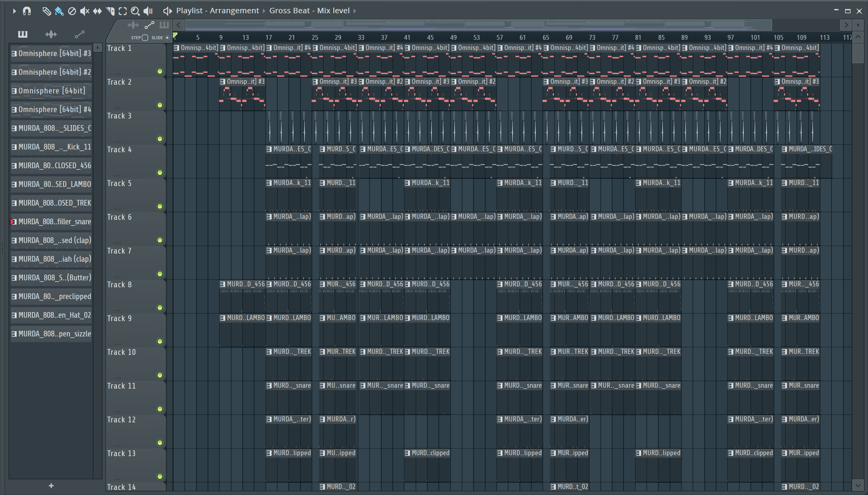Open menu of first MURDA_..ter) clip on Track 12
This screenshot has height=495, width=868.
click(x=269, y=419)
